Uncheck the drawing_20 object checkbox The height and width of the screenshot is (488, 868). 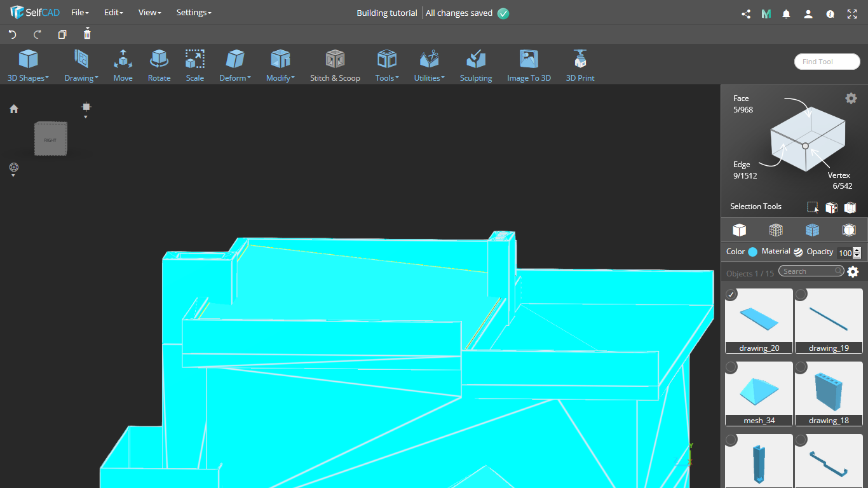[x=731, y=294]
